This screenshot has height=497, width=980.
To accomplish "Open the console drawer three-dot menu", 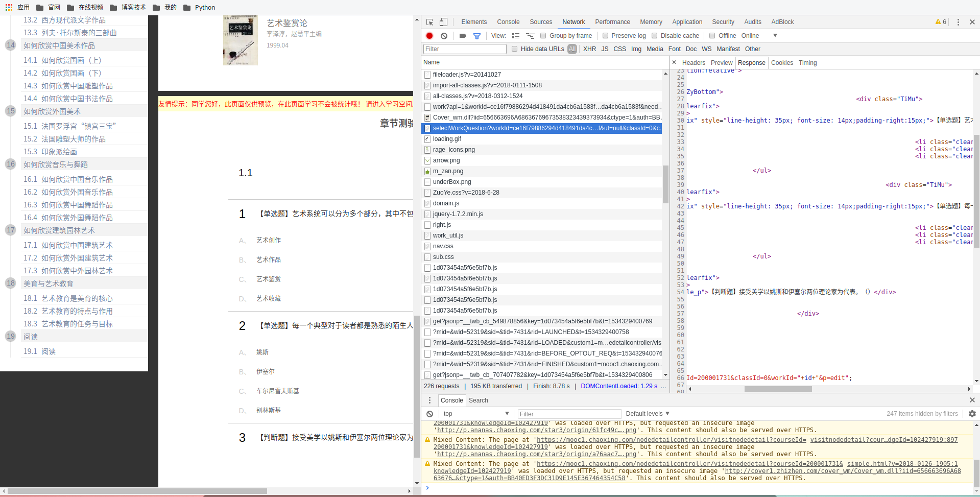I will click(429, 400).
